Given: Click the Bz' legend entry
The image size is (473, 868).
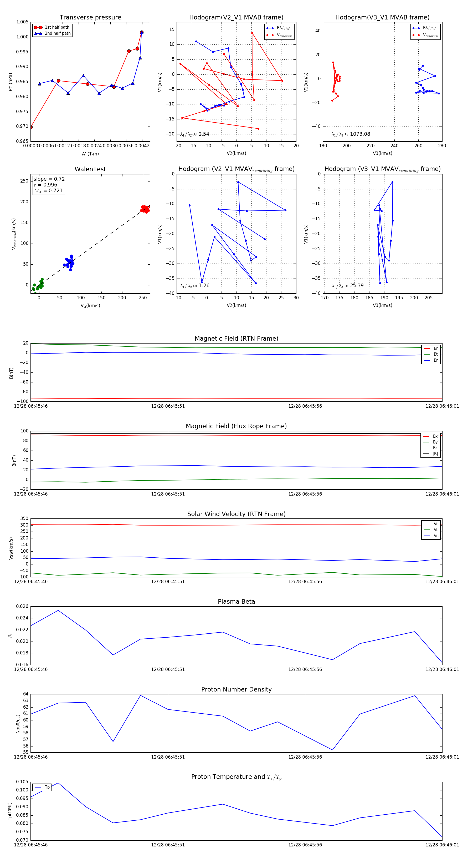Looking at the screenshot, I should tap(431, 448).
